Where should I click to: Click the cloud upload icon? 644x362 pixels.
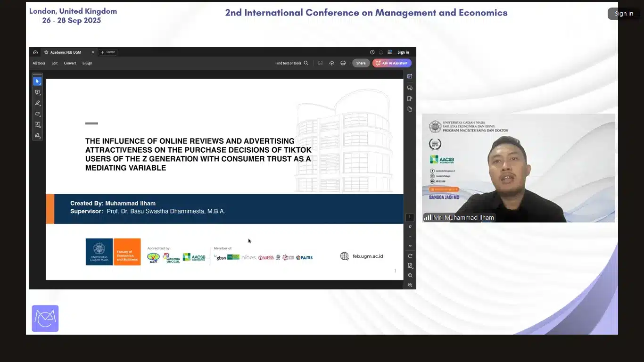click(x=331, y=63)
